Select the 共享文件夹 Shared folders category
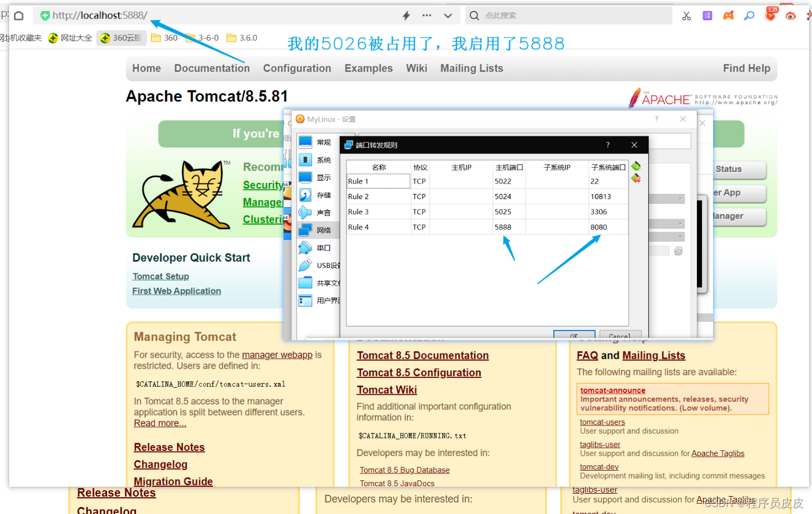The width and height of the screenshot is (812, 514). click(319, 283)
